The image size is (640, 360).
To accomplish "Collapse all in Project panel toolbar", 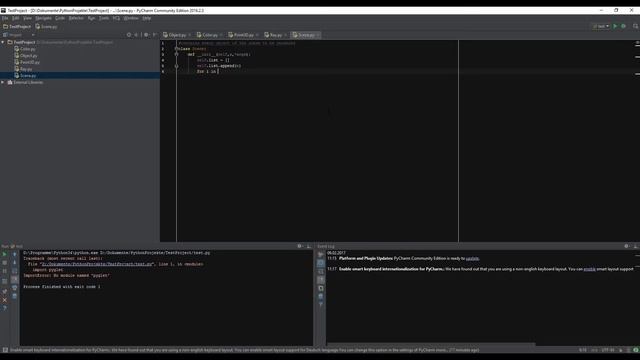I will coord(136,35).
